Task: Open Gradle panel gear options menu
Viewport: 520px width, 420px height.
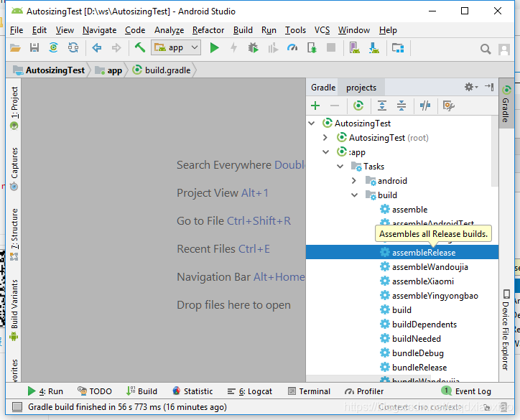Action: coord(471,87)
